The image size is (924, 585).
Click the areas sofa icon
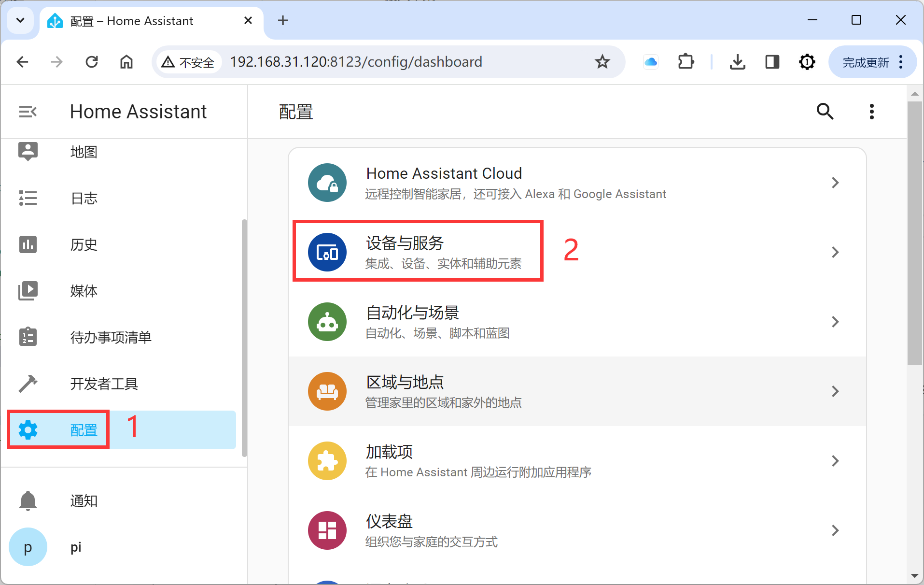click(x=327, y=391)
